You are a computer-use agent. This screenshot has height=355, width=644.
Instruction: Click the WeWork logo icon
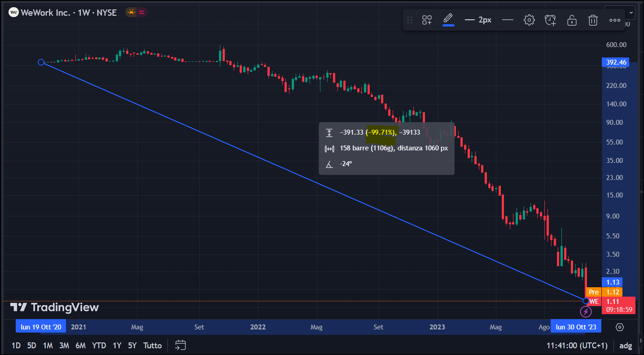click(13, 13)
